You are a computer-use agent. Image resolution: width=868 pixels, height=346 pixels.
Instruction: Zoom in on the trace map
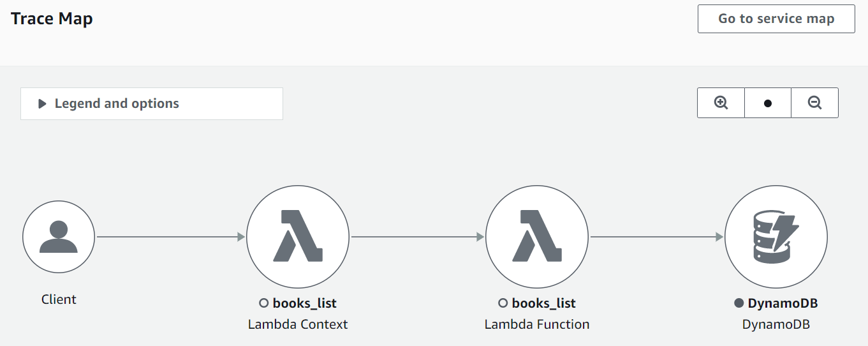[x=721, y=103]
